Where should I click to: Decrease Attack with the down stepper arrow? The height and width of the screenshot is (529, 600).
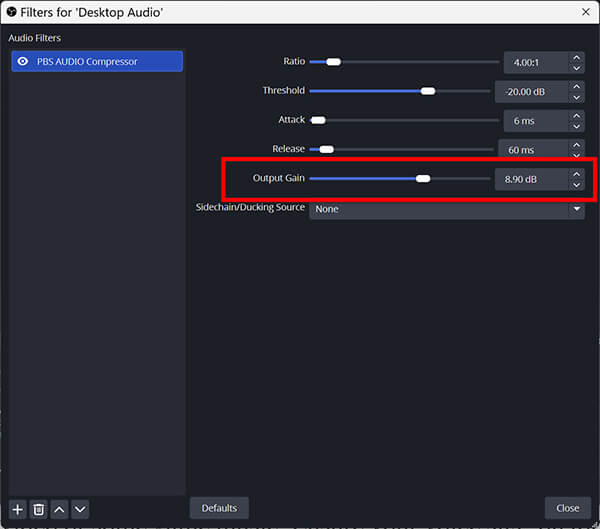[x=577, y=127]
